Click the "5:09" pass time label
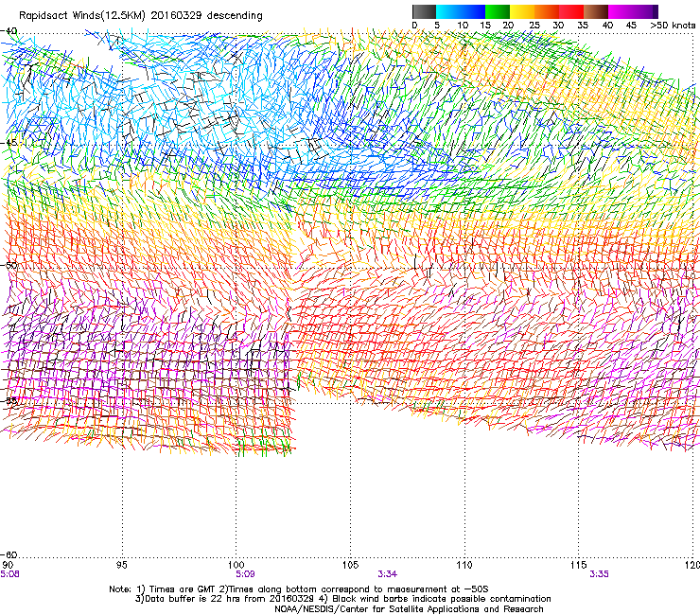Viewport: 700px width, 615px height. (246, 574)
